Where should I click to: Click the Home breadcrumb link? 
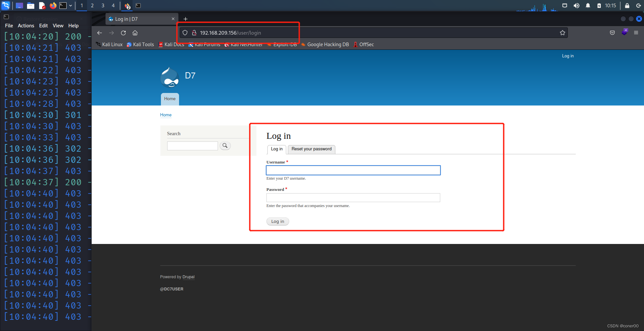166,115
